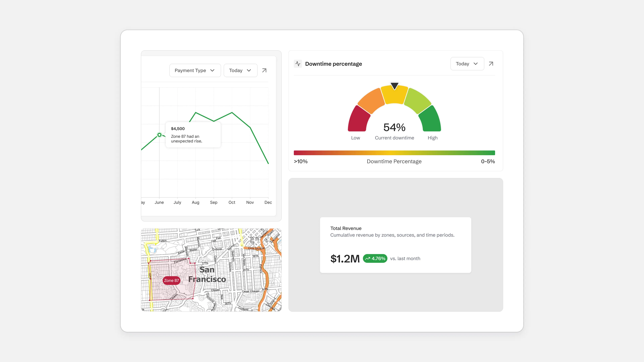Click the Zone 87 label on the map
The image size is (644, 362).
[x=172, y=281]
